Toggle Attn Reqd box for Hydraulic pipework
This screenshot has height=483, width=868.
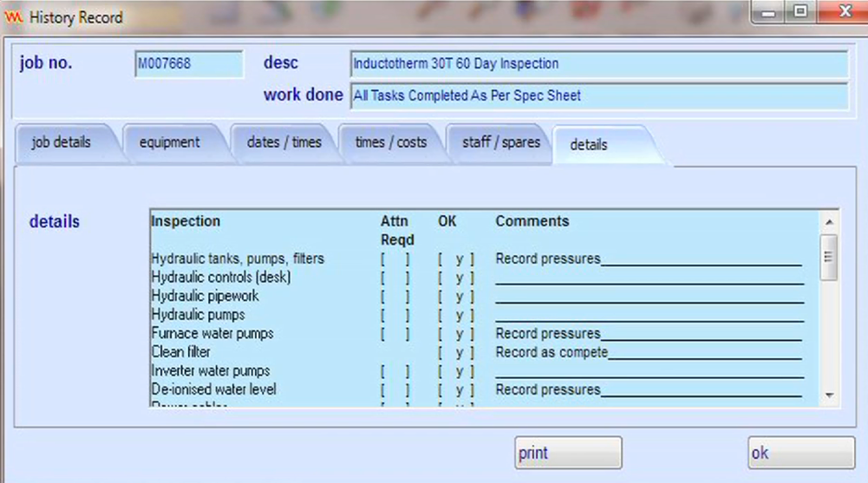pos(395,297)
